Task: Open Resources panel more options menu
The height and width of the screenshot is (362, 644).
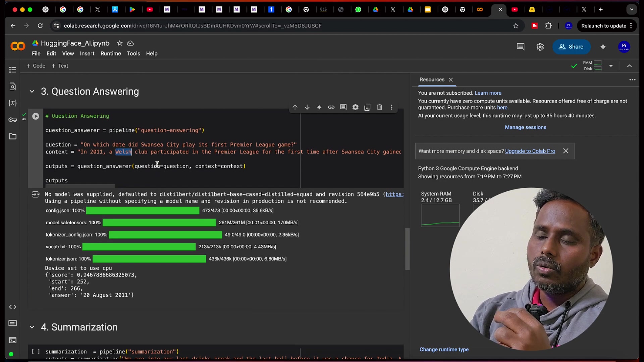Action: (632, 80)
